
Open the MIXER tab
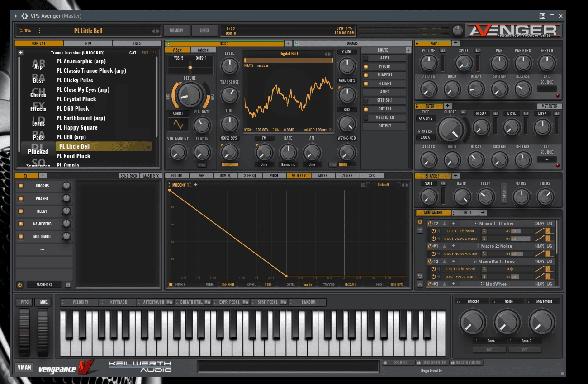pos(323,176)
